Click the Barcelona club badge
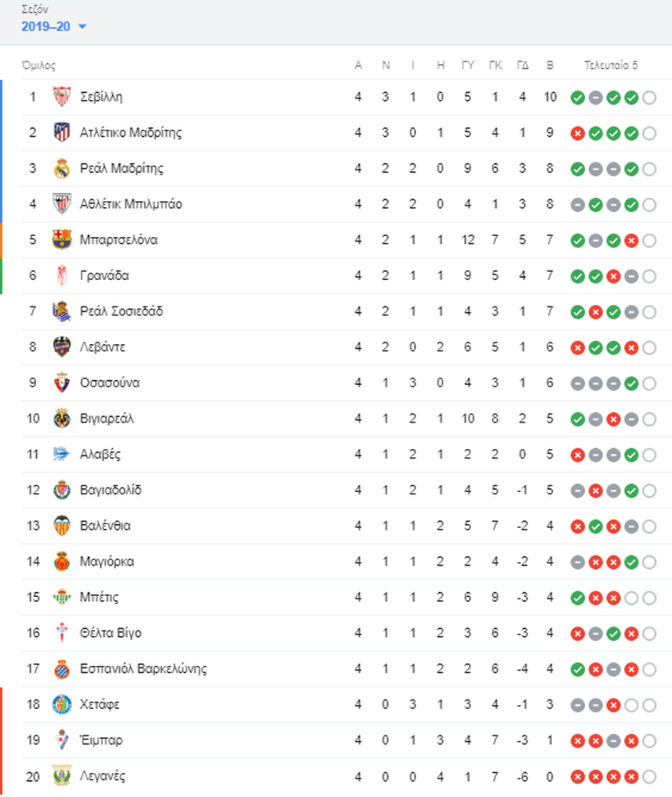 [x=62, y=240]
